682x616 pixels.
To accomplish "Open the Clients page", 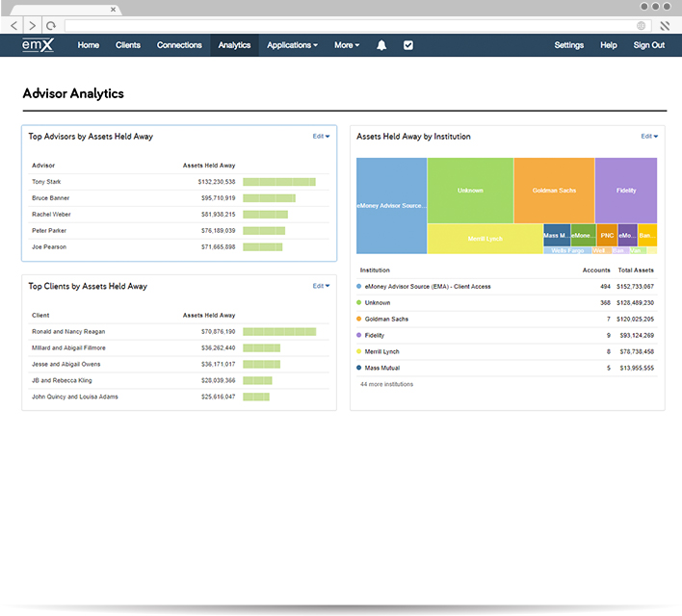I will coord(128,45).
